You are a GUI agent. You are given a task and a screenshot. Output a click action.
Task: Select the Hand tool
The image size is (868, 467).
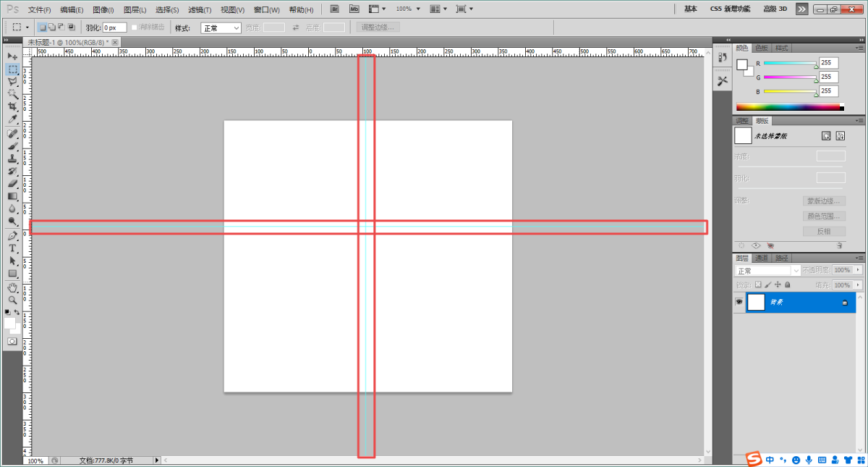click(12, 287)
